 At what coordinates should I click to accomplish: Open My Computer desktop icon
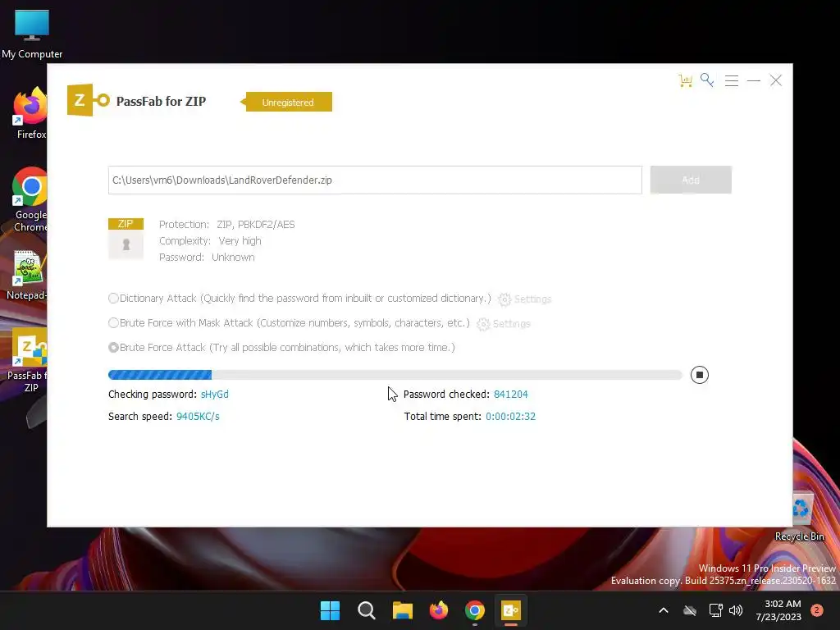pyautogui.click(x=32, y=34)
